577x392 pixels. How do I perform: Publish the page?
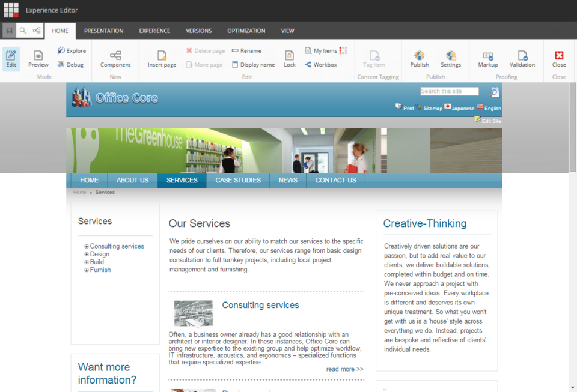tap(419, 59)
